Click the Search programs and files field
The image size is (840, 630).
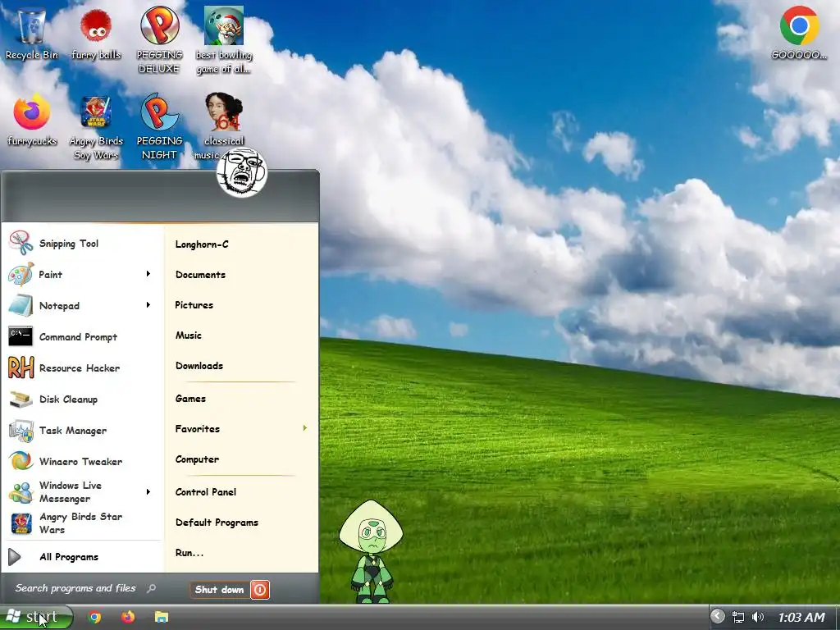(85, 588)
